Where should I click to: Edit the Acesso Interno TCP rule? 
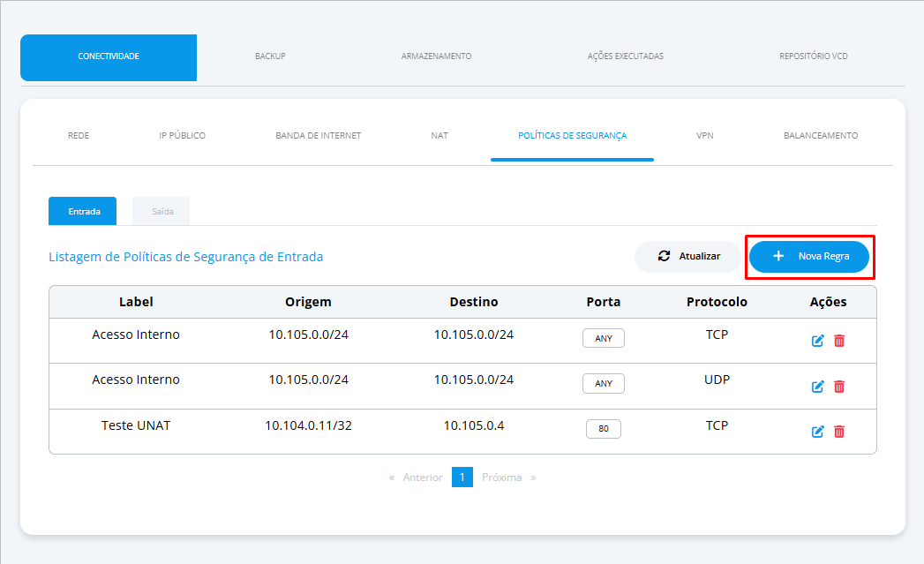817,341
